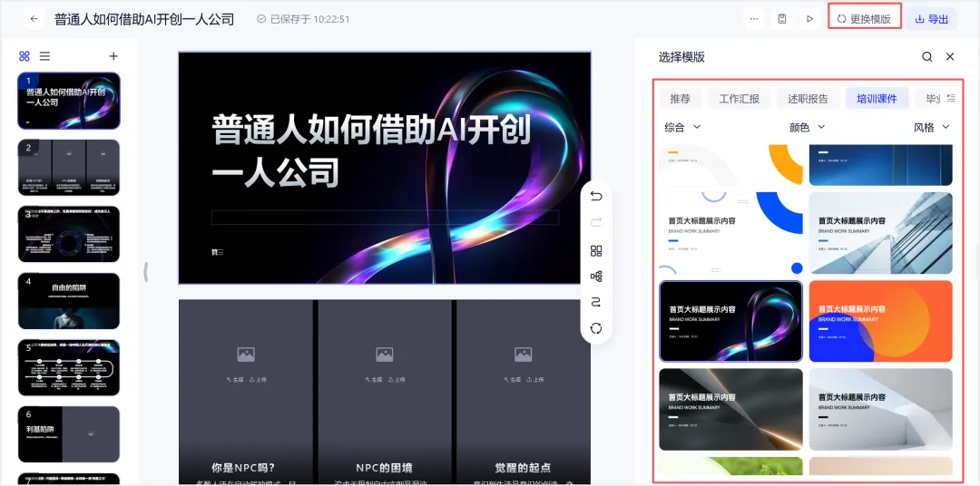Close the 选择模版 panel
This screenshot has width=980, height=486.
click(x=950, y=57)
